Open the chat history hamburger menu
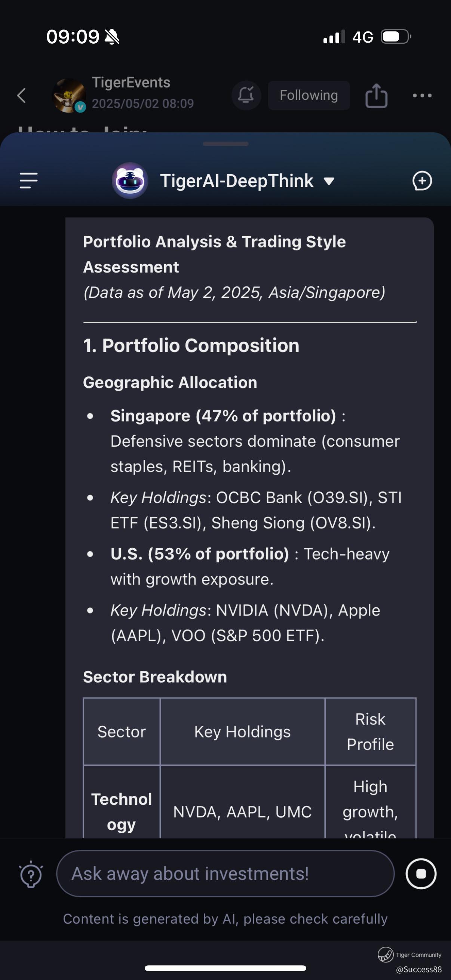Image resolution: width=451 pixels, height=980 pixels. (x=28, y=180)
